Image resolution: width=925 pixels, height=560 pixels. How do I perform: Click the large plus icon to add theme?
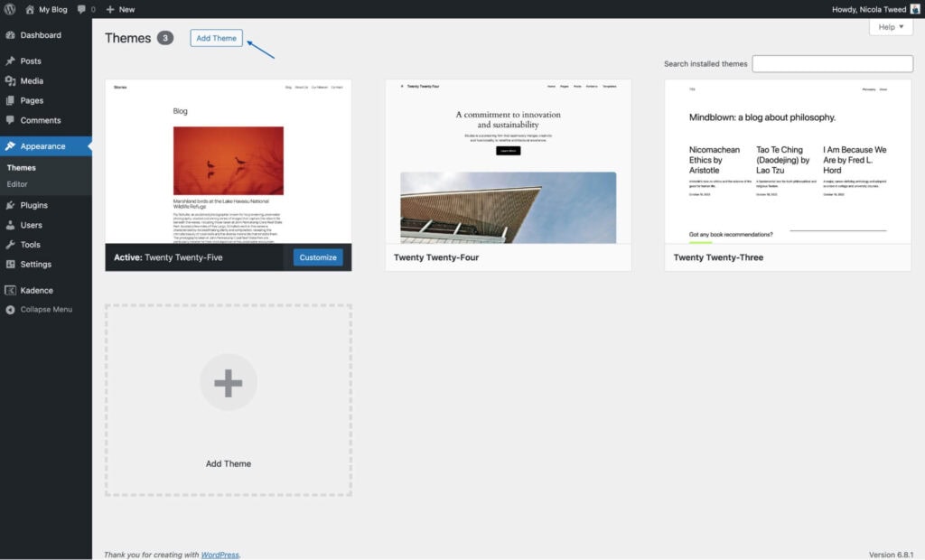[228, 383]
